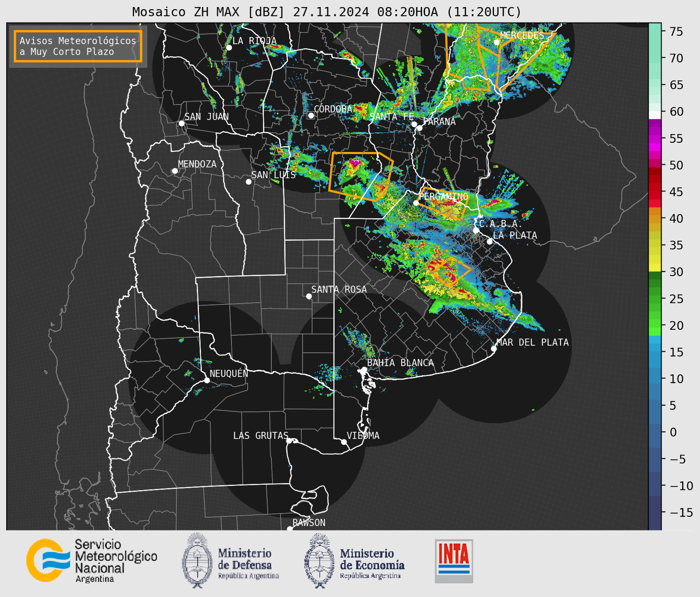Click the magenta storm core east of San Luis
This screenshot has width=700, height=597.
355,162
